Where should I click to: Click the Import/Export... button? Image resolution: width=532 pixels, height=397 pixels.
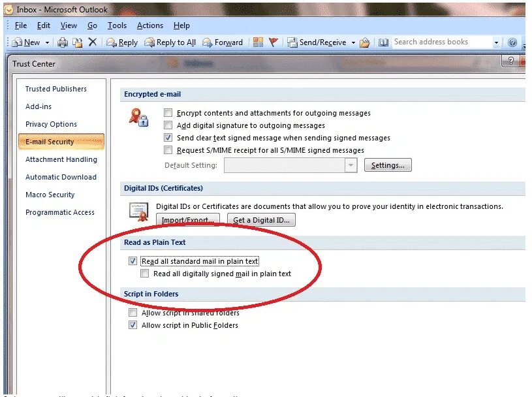(x=188, y=220)
